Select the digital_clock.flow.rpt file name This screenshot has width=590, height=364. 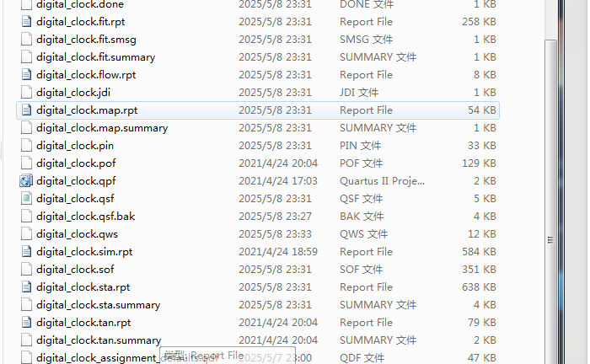86,75
